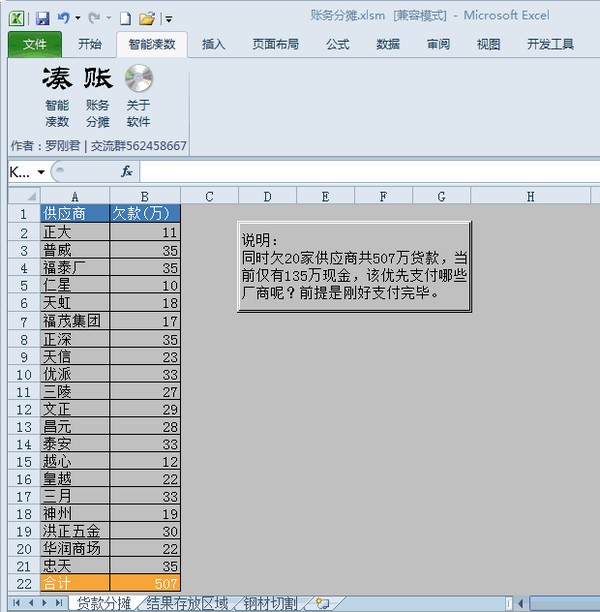Select the 钢材切割 sheet tab

pos(269,603)
